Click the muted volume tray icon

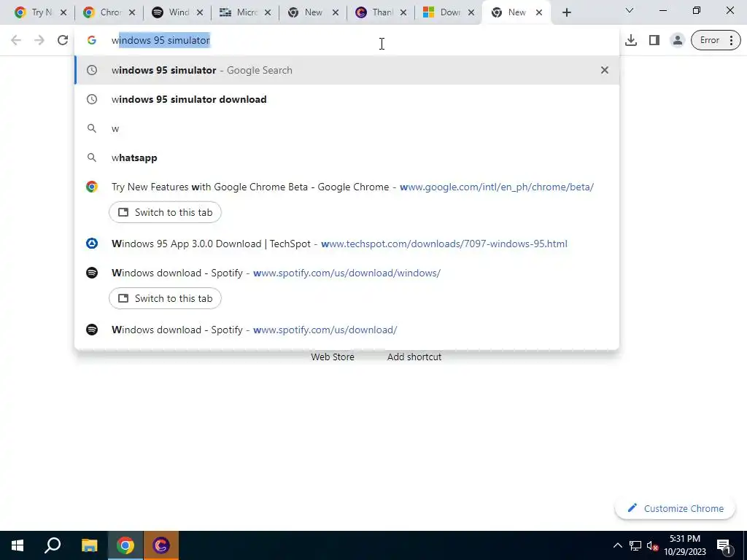pos(653,545)
